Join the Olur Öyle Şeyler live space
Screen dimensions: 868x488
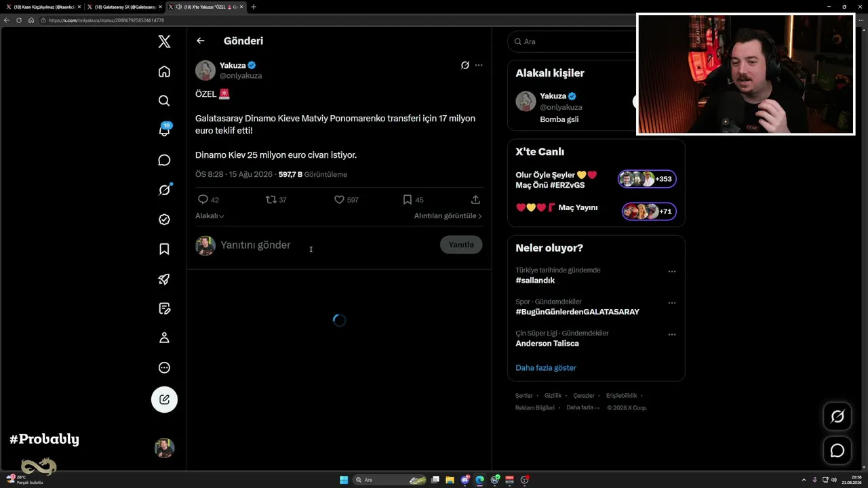(x=557, y=180)
